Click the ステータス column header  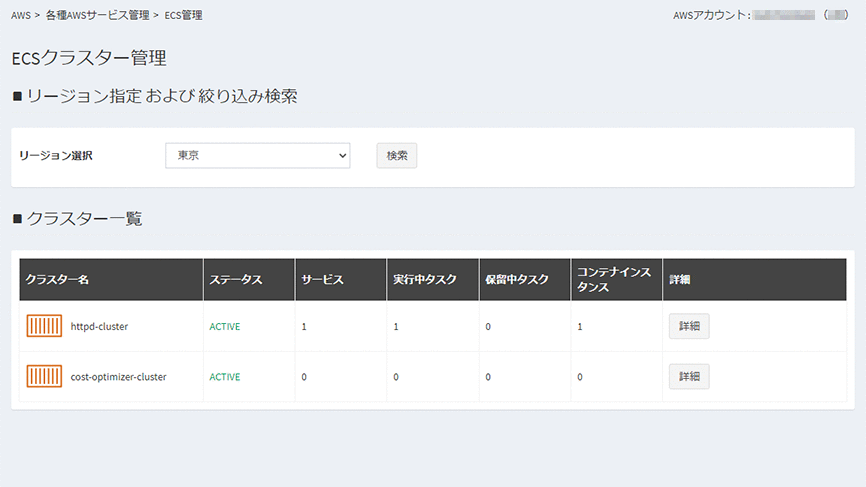249,279
